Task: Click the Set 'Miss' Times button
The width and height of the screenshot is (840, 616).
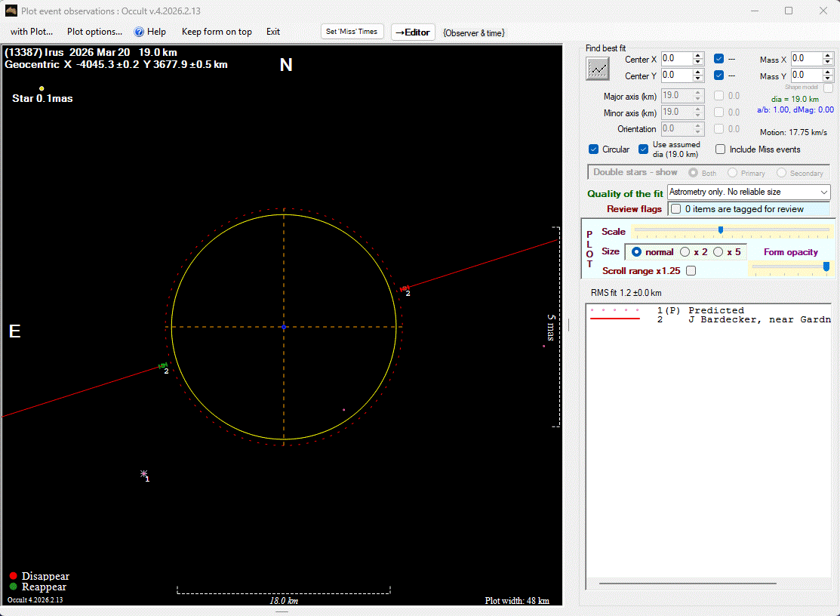Action: [x=352, y=32]
